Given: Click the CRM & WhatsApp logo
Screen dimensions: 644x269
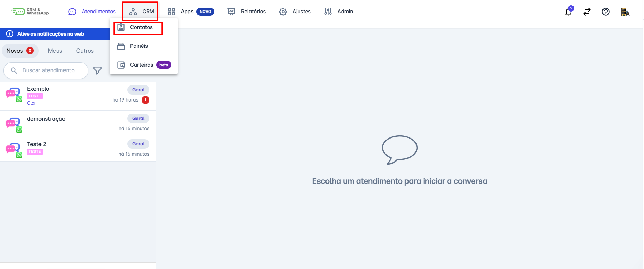Looking at the screenshot, I should (x=30, y=12).
